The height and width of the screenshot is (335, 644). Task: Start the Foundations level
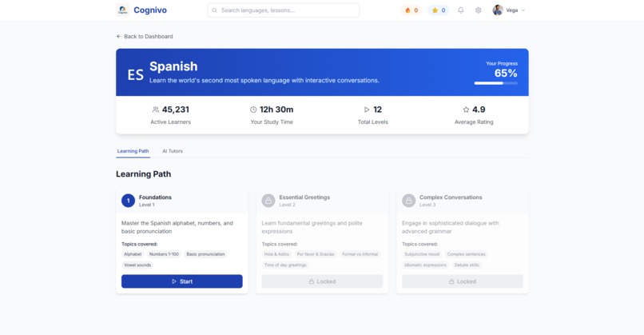tap(182, 281)
